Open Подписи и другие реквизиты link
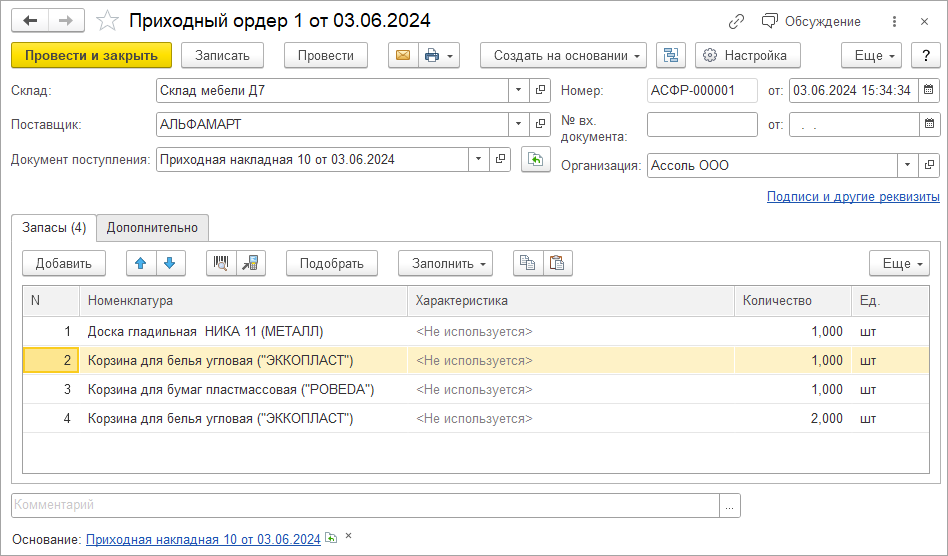Image resolution: width=948 pixels, height=556 pixels. point(853,197)
